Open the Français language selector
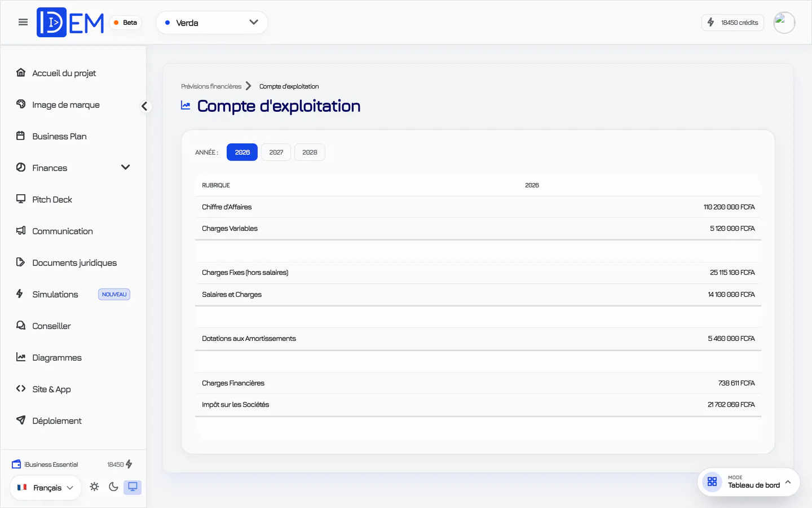This screenshot has width=812, height=508. (46, 488)
